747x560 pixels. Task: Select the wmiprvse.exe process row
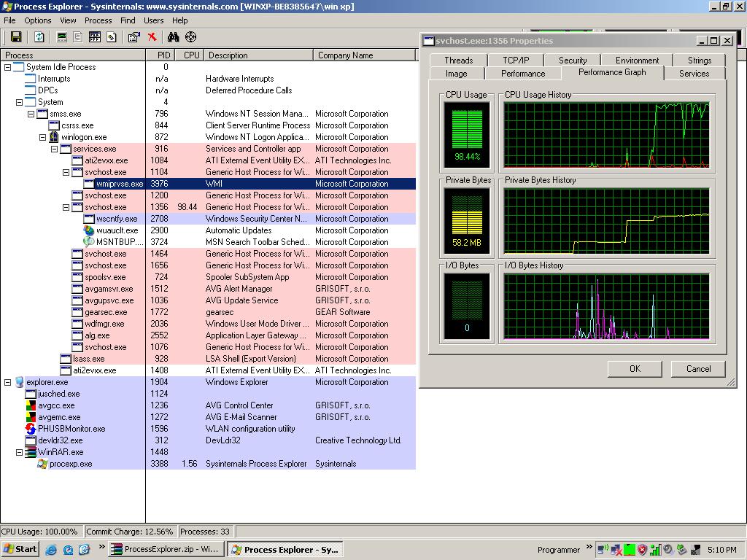(x=119, y=184)
